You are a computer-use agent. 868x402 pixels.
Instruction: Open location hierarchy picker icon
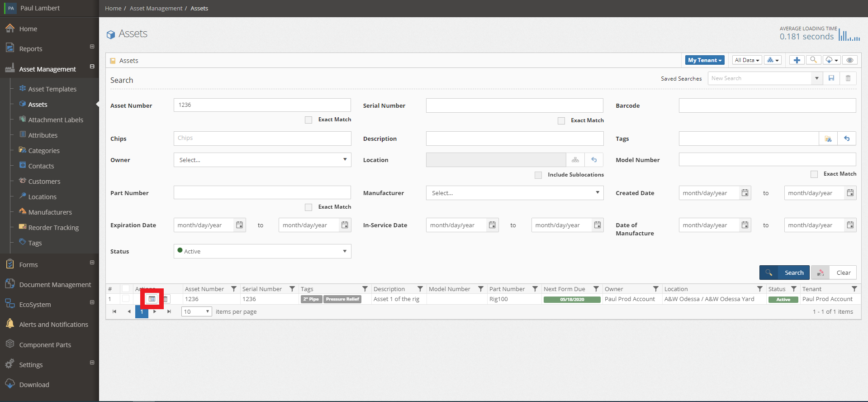point(575,160)
